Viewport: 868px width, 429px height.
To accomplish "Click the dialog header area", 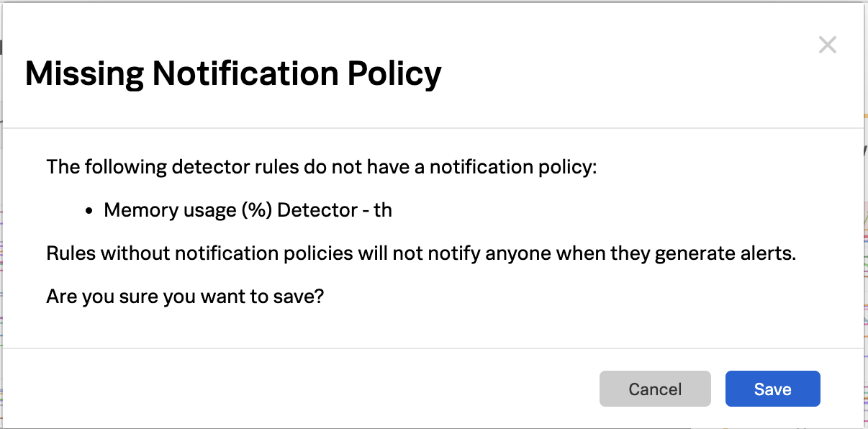I will click(432, 73).
